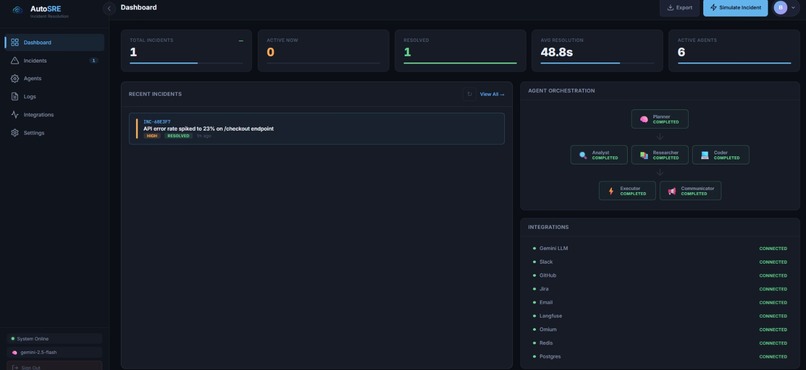Click the brain icon beside gemini-2.5-flash
Image resolution: width=806 pixels, height=370 pixels.
(x=14, y=353)
